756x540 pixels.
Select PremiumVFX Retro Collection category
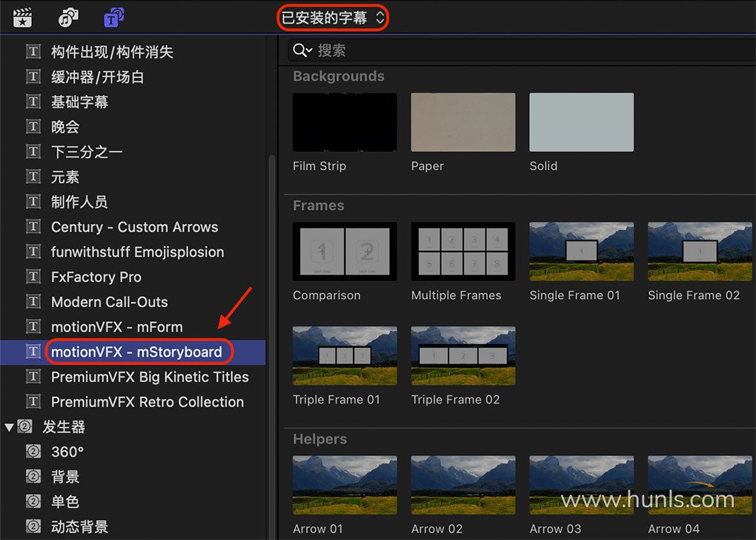[133, 402]
